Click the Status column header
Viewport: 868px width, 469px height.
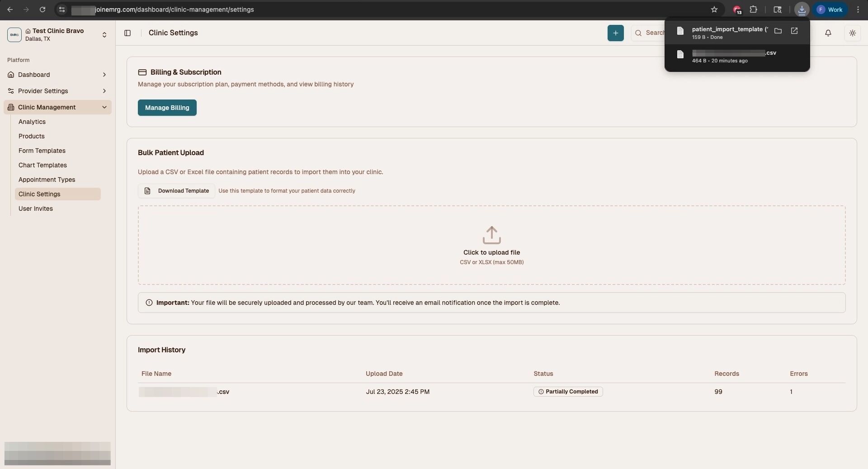click(543, 374)
